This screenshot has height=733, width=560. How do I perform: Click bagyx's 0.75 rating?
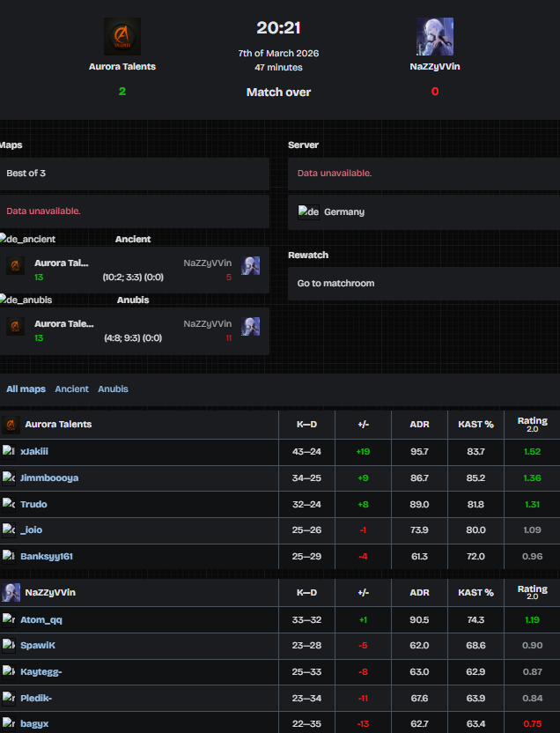pyautogui.click(x=532, y=723)
